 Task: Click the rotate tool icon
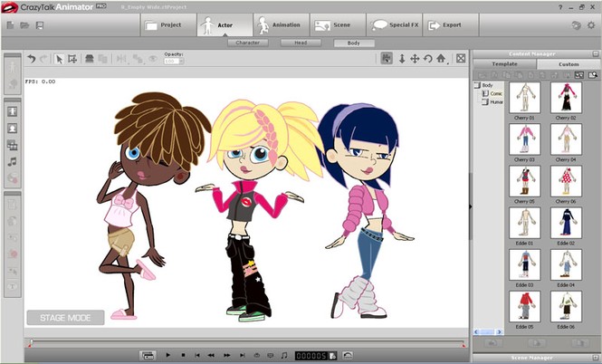click(427, 59)
